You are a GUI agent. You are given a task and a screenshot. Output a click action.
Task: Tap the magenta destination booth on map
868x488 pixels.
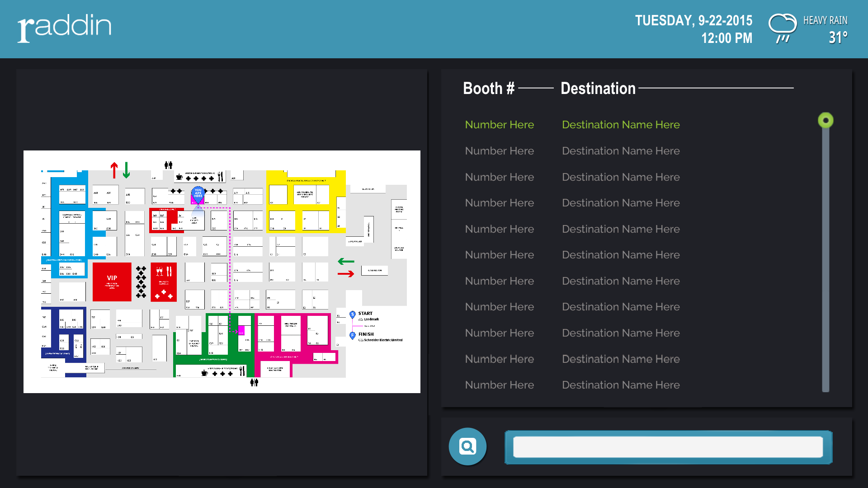pos(241,330)
